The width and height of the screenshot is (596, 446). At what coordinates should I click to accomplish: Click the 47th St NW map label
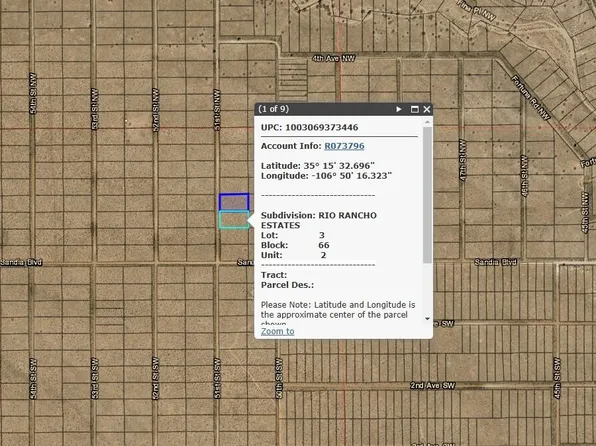click(463, 160)
